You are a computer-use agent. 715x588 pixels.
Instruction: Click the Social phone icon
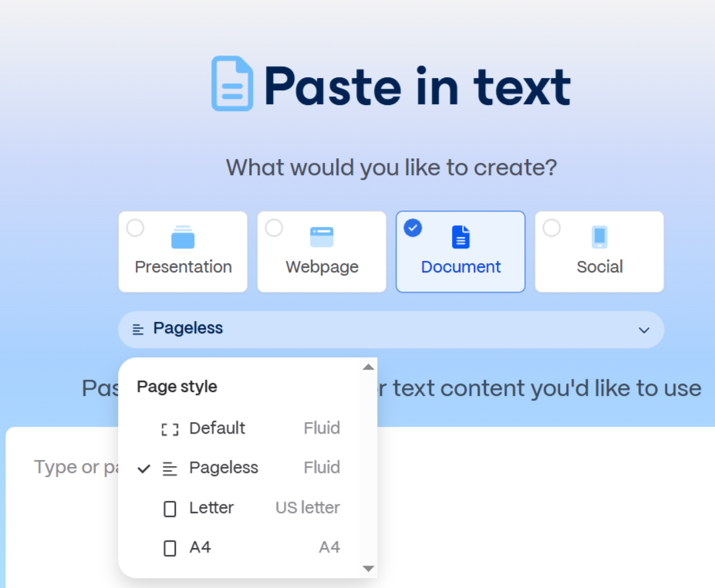[x=599, y=237]
